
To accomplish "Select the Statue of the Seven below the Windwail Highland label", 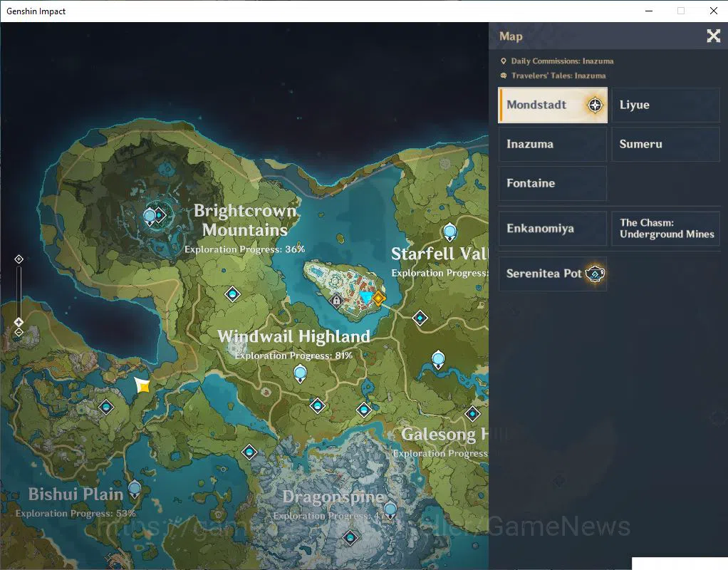I will (301, 373).
